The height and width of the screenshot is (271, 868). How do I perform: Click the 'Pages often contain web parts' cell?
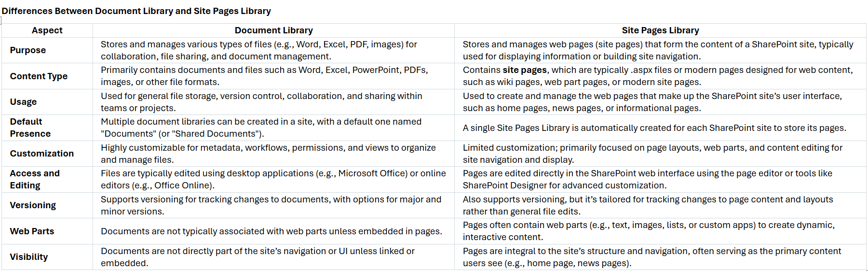tap(649, 231)
